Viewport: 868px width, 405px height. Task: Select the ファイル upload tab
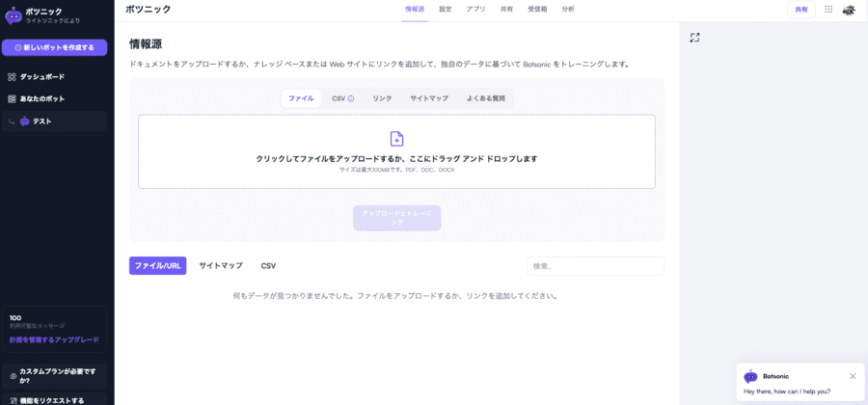click(301, 98)
